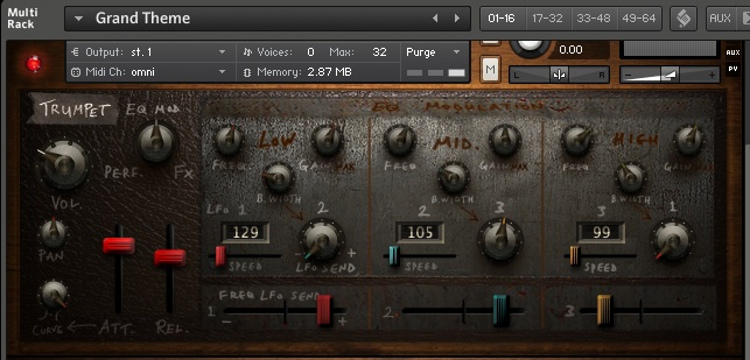Click the Curve knob
750x360 pixels.
pos(54,294)
